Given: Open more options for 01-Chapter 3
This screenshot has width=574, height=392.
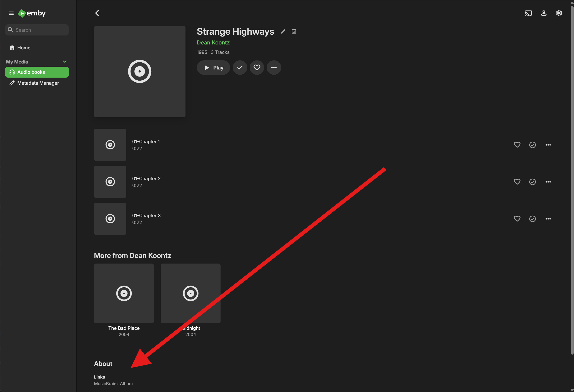Looking at the screenshot, I should pos(548,219).
